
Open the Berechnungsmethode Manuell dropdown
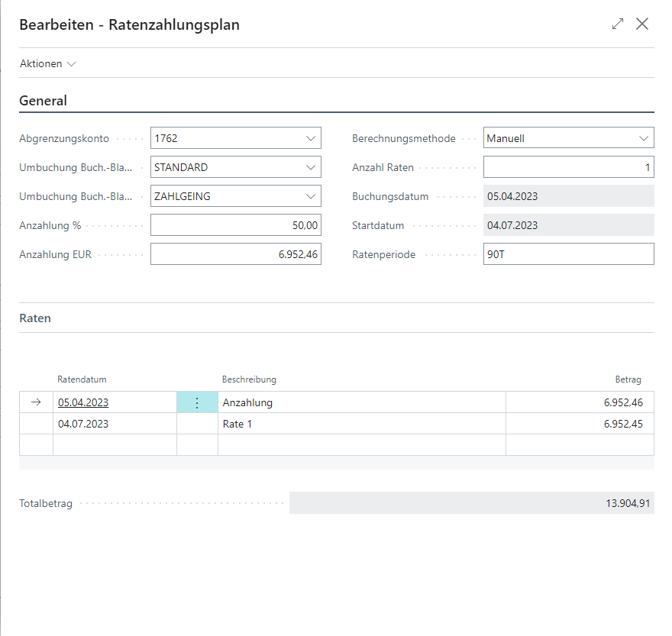point(644,138)
